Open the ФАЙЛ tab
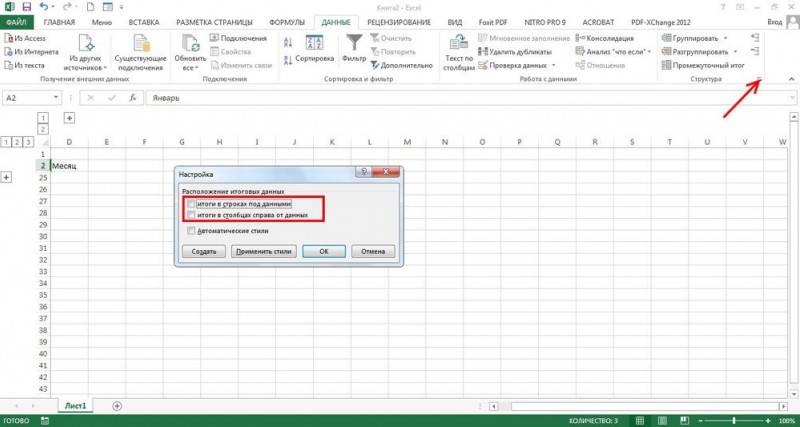Viewport: 800px width, 427px height. pyautogui.click(x=17, y=22)
